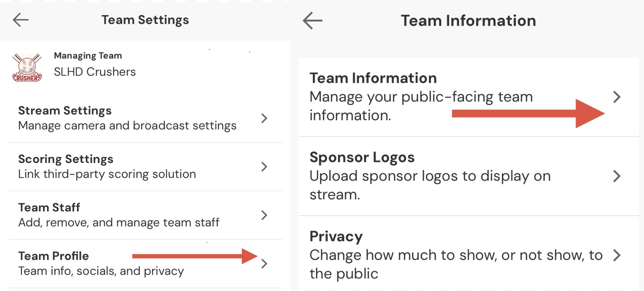Viewport: 644px width, 291px height.
Task: Open the Team Staff entry
Action: click(49, 208)
